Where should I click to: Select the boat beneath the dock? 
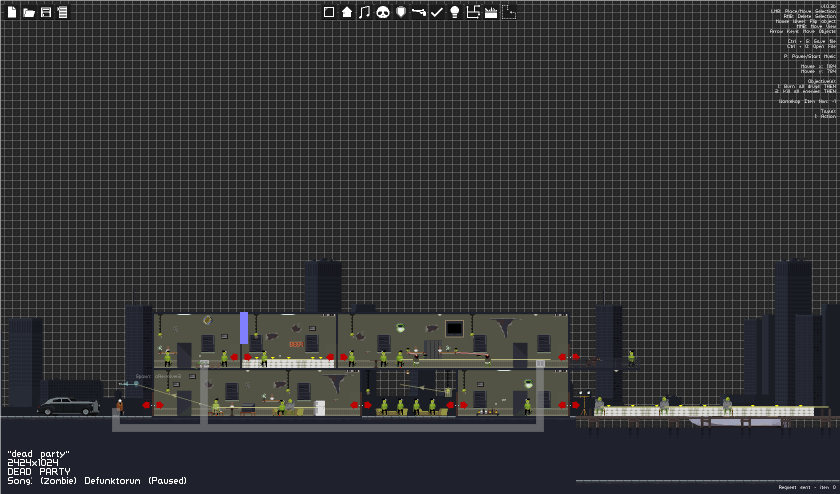[739, 422]
